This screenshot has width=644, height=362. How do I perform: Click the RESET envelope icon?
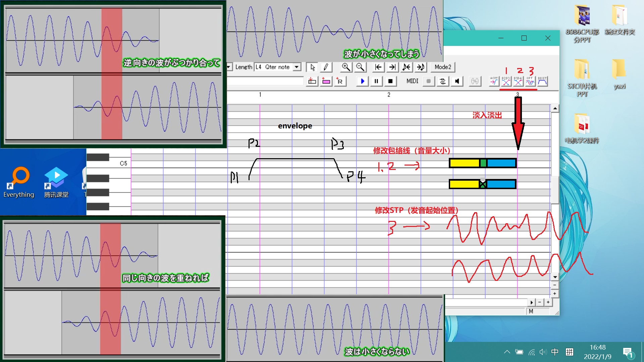542,81
